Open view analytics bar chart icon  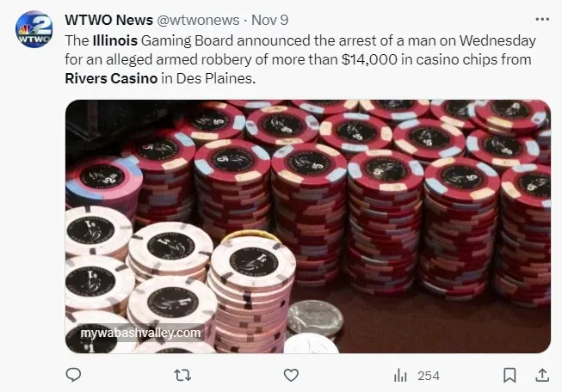[400, 376]
